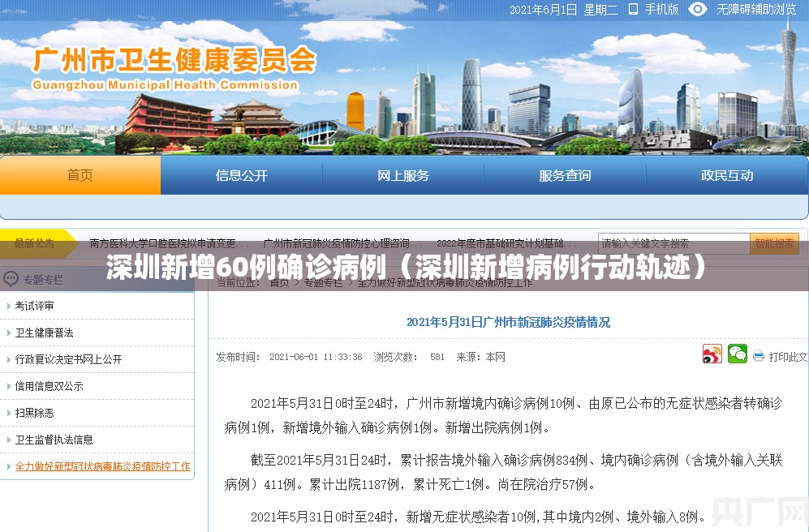Open the 考试评审 sidebar item
Screen dimensions: 809x532
(x=35, y=306)
